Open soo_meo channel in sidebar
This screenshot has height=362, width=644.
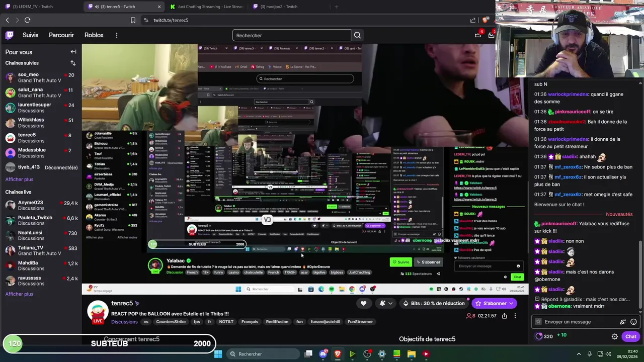pyautogui.click(x=40, y=77)
